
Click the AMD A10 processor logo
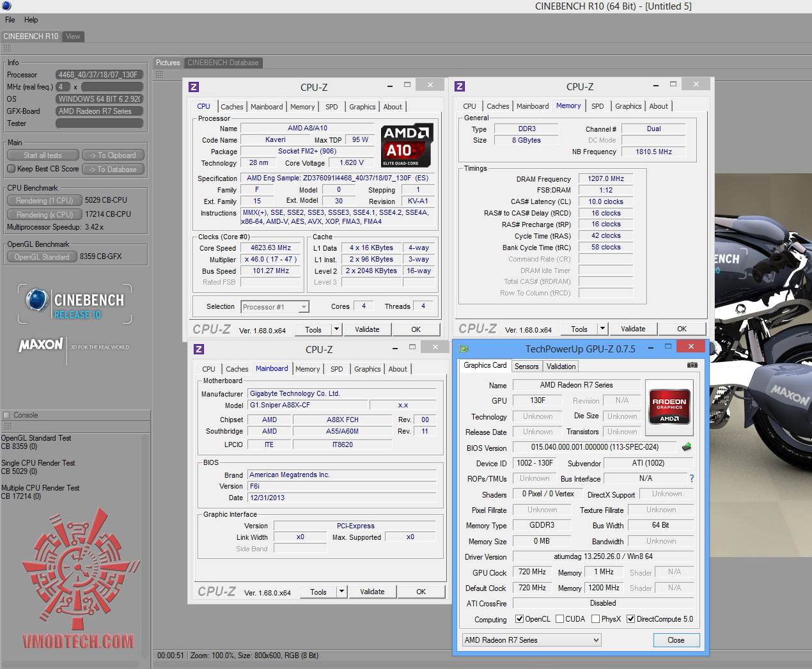click(x=407, y=145)
